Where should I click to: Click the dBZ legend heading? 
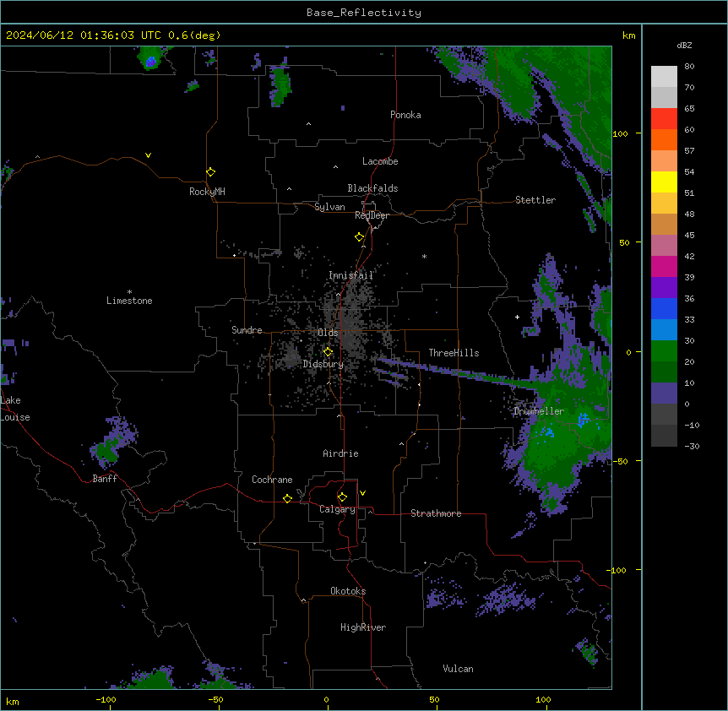pos(684,45)
